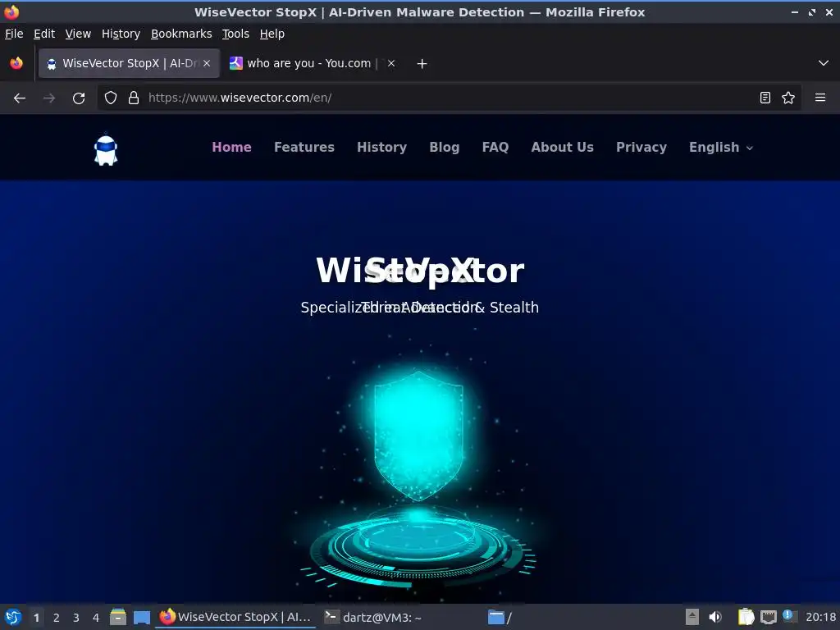Open the clipboard manager tray icon

point(746,617)
